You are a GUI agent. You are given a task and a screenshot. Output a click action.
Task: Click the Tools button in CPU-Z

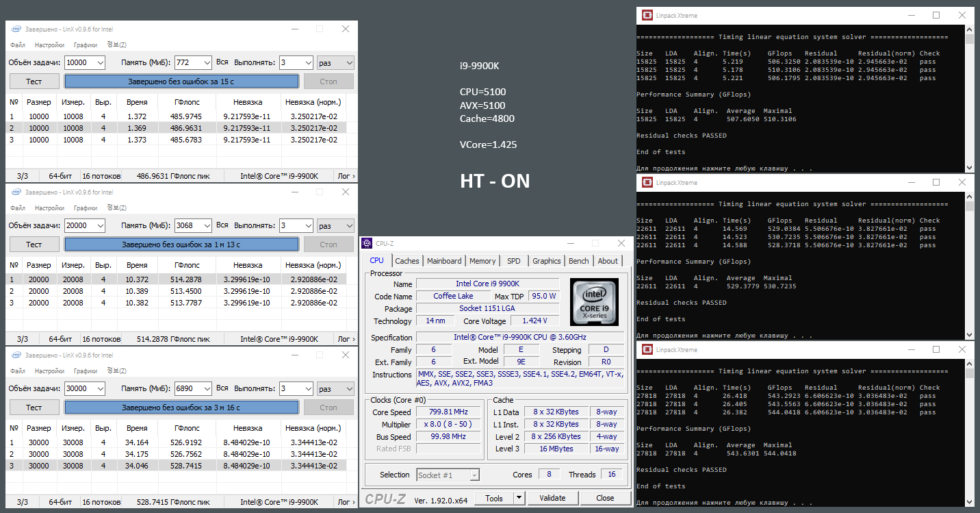pyautogui.click(x=494, y=498)
